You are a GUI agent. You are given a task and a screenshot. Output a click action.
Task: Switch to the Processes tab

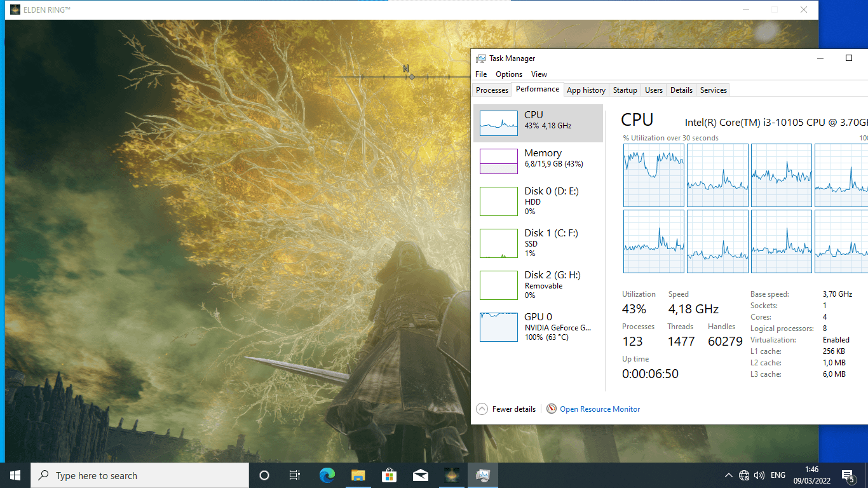pyautogui.click(x=492, y=90)
